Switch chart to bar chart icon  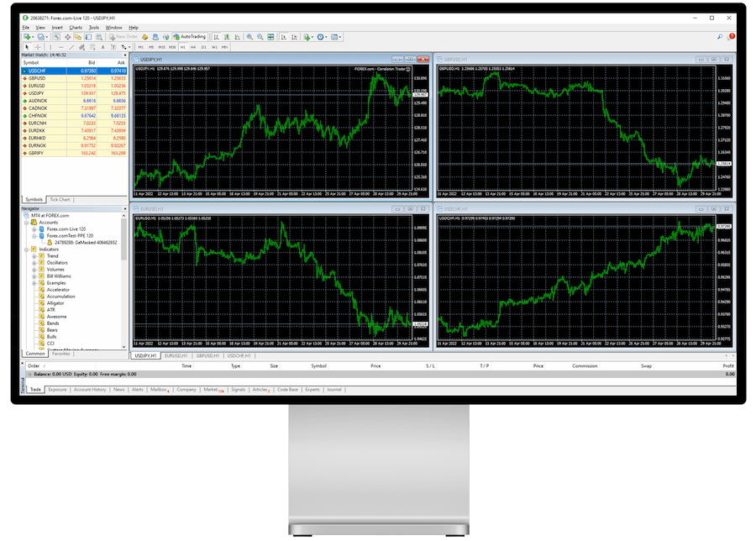coord(217,37)
